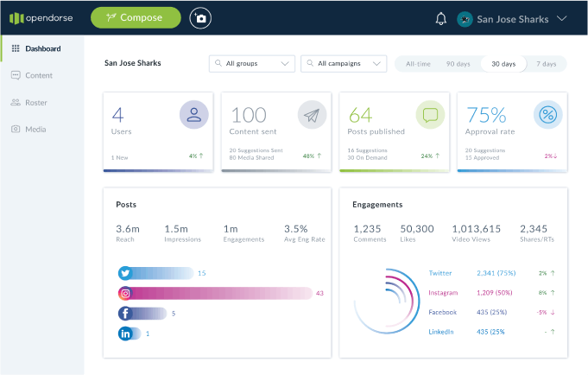Screen dimensions: 588x375
Task: Click the Roster people icon in sidebar
Action: pos(16,103)
